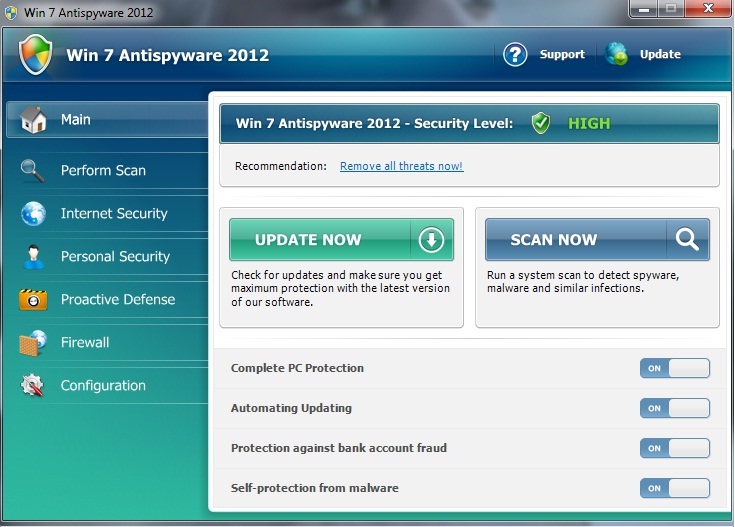Disable Protection against bank account fraud
The height and width of the screenshot is (527, 735).
click(675, 448)
